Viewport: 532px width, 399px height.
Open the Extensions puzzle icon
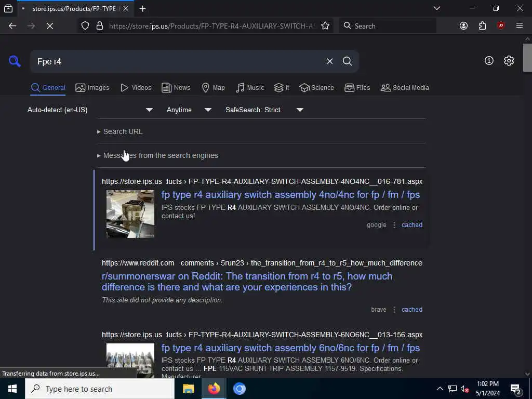(x=482, y=26)
